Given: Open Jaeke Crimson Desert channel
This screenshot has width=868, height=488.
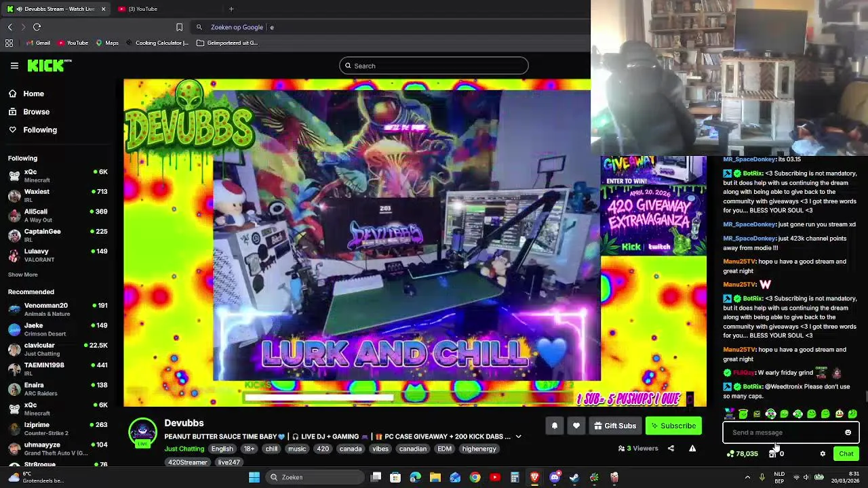Looking at the screenshot, I should [58, 329].
